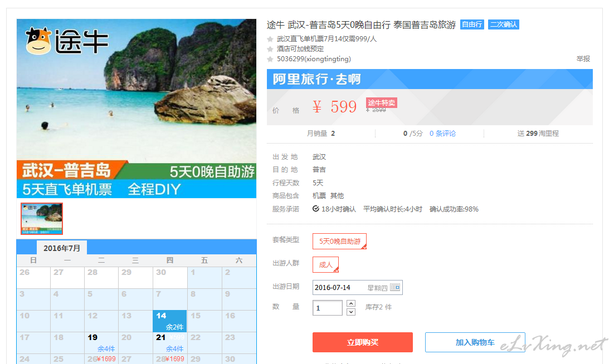Click the 机票 其他 product contents text
This screenshot has width=614, height=364.
coord(328,196)
